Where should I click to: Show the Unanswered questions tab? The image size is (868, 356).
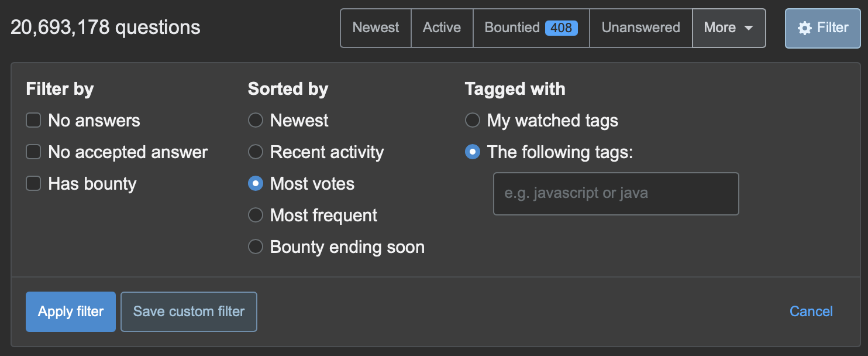tap(640, 28)
